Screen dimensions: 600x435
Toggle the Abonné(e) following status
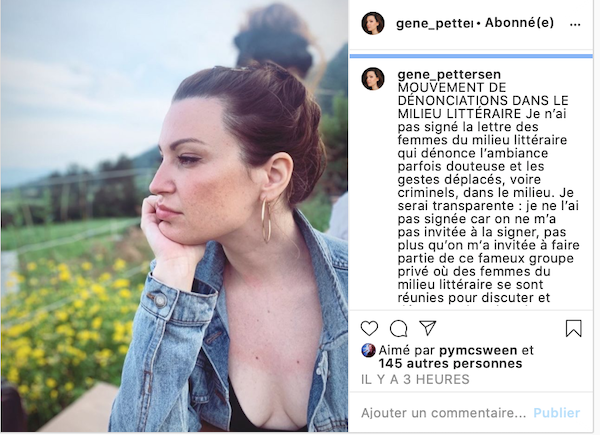(519, 23)
